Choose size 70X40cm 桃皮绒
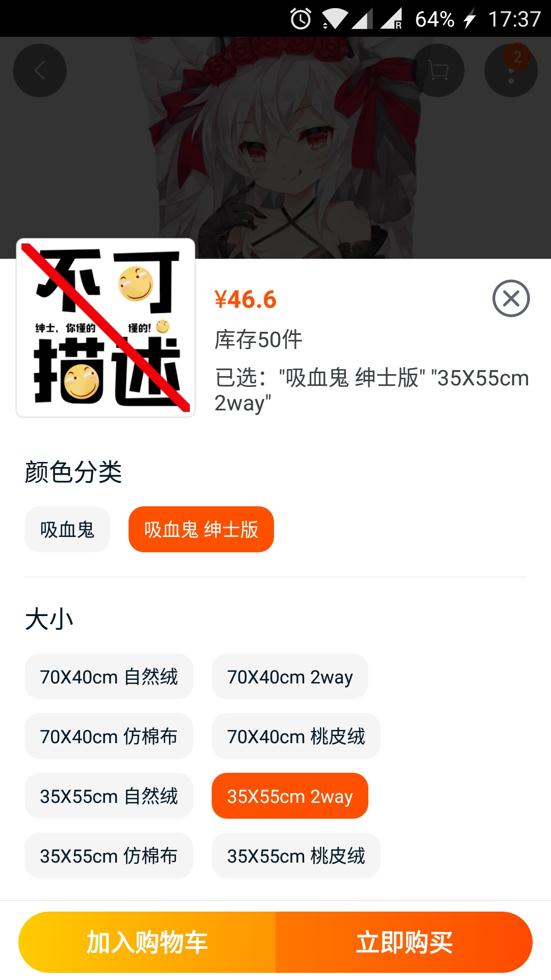The image size is (551, 980). point(296,736)
